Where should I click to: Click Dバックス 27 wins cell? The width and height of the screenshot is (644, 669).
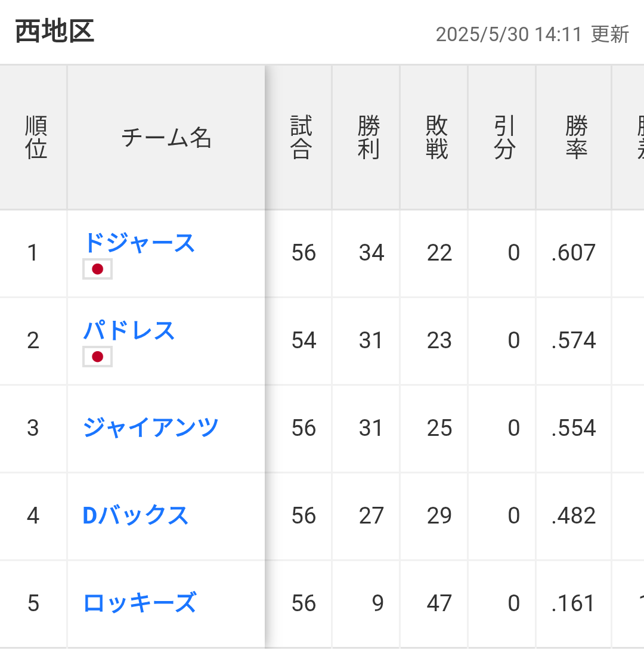coord(371,515)
